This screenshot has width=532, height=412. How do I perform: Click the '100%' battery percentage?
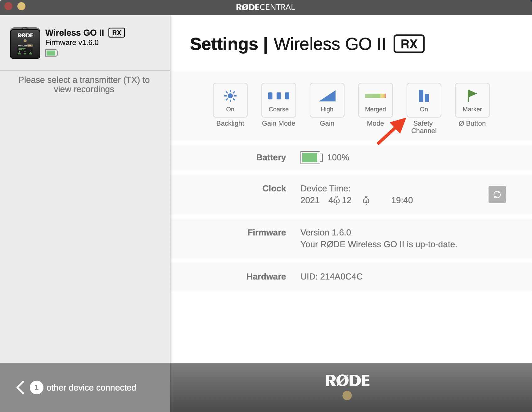[x=338, y=158]
